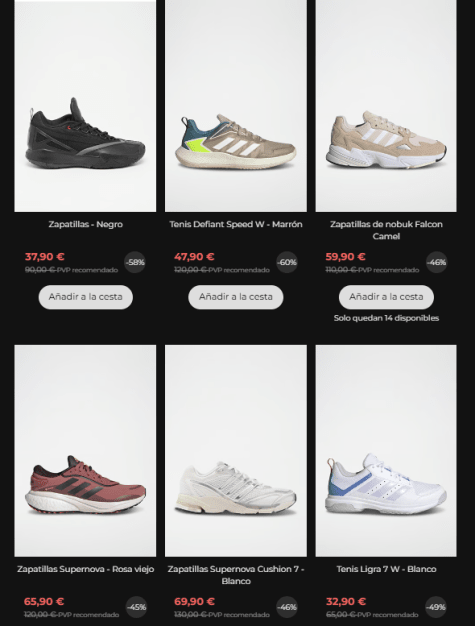Click the -49% discount badge on Ligra

[436, 607]
